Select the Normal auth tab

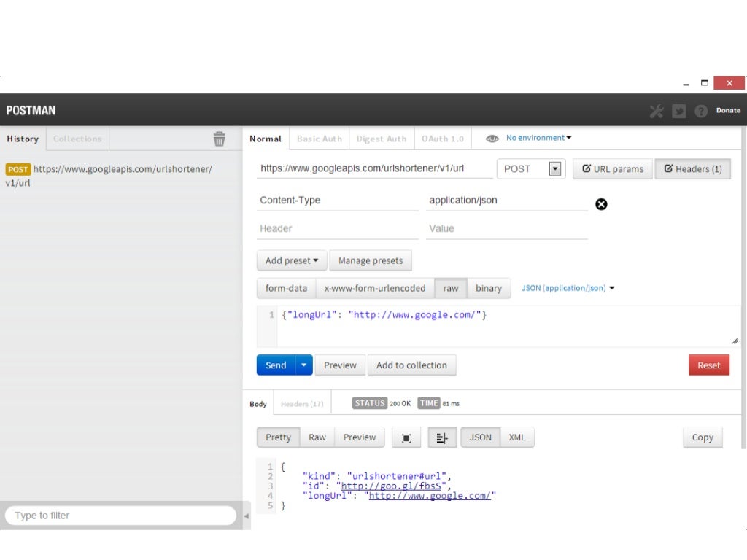[266, 139]
